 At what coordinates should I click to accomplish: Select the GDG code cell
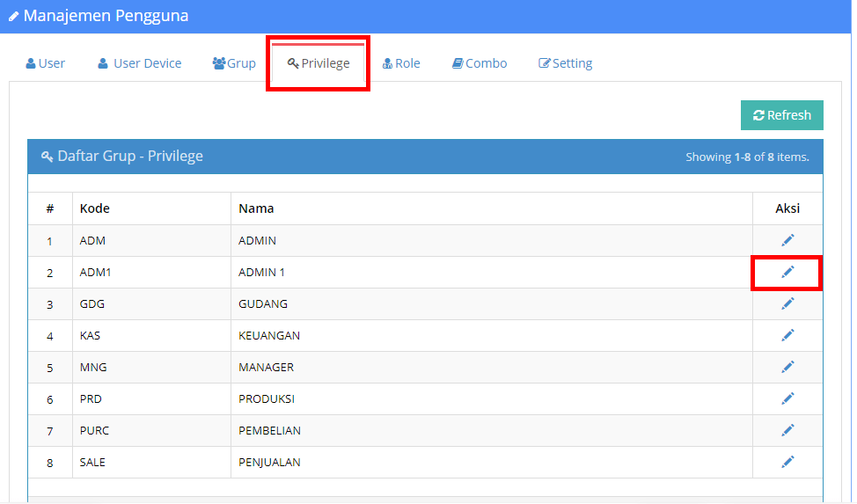pos(151,304)
